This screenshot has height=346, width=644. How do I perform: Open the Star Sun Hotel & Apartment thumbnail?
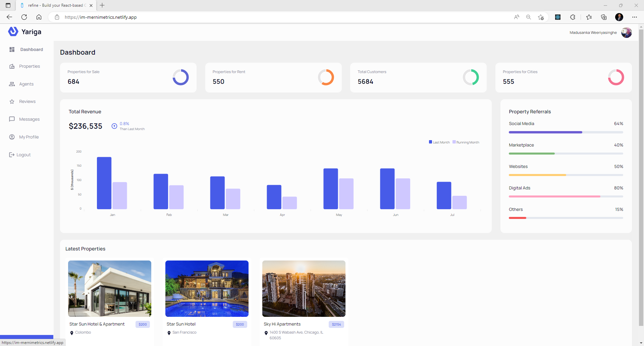point(110,289)
